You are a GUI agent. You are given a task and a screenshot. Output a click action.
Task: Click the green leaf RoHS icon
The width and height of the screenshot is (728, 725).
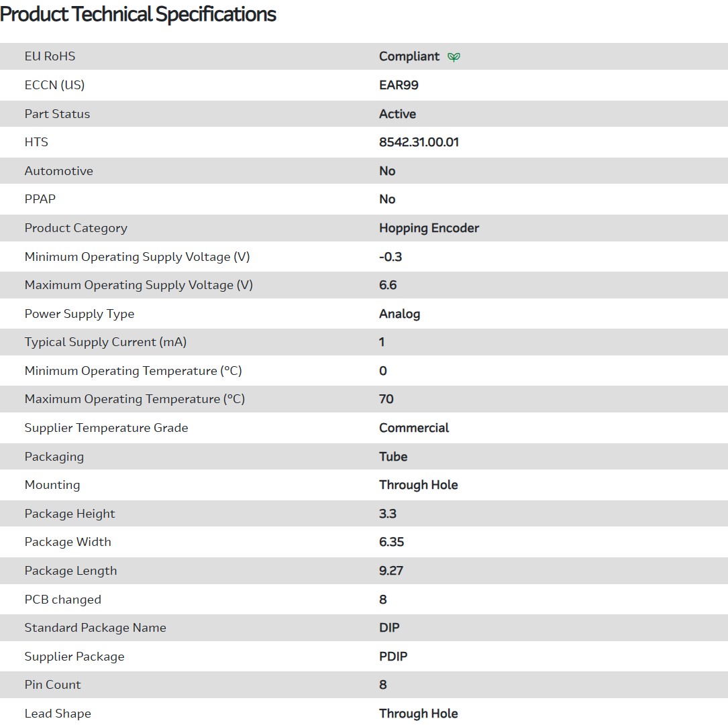pyautogui.click(x=454, y=57)
